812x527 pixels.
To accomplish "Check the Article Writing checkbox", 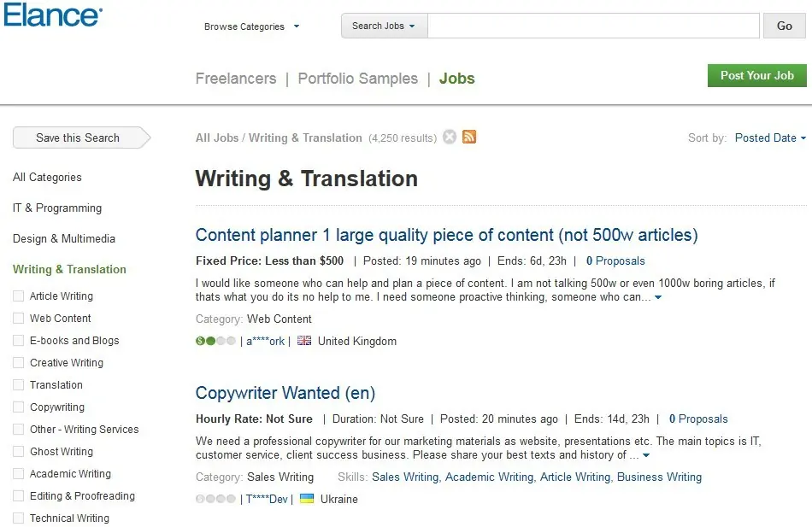I will point(18,296).
